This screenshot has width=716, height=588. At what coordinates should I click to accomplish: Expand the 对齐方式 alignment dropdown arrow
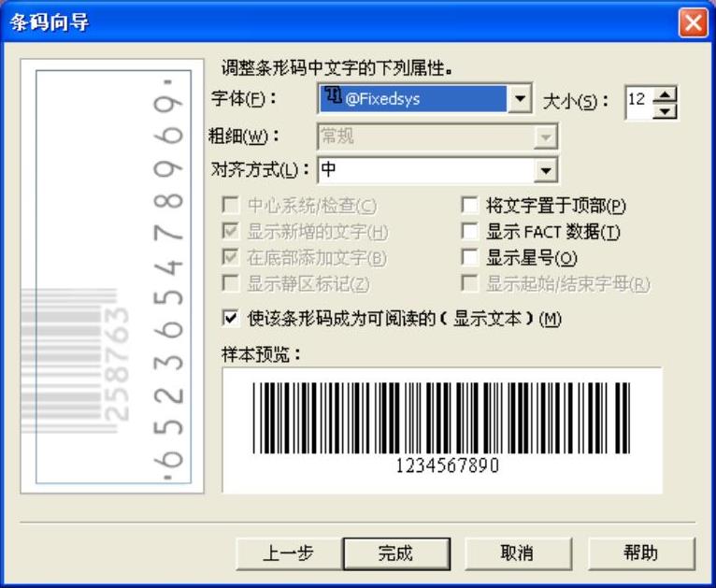pyautogui.click(x=545, y=170)
